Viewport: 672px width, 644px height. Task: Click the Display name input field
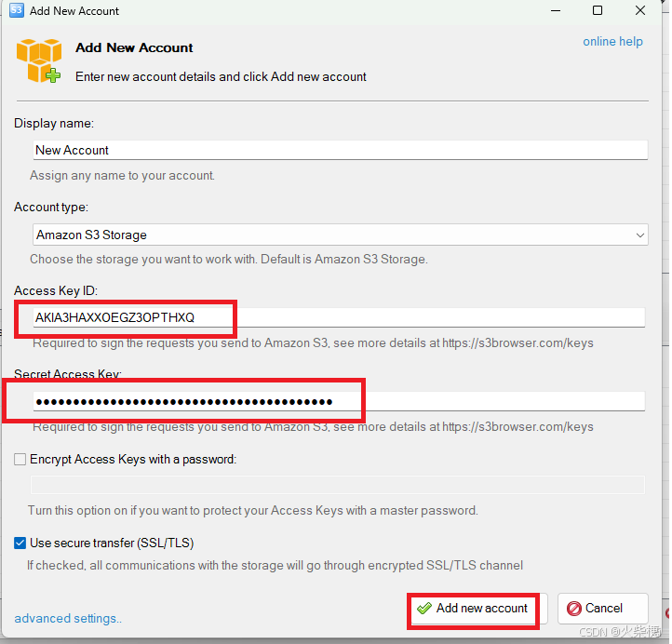341,151
